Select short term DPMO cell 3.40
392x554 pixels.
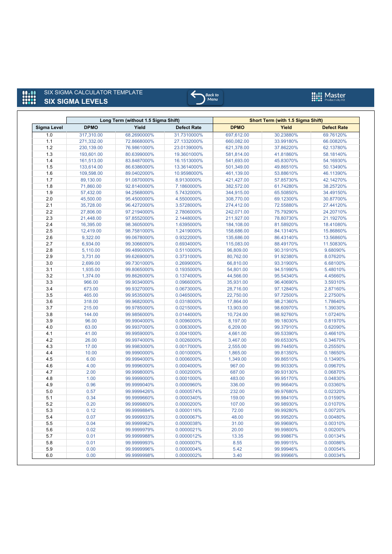click(237, 455)
